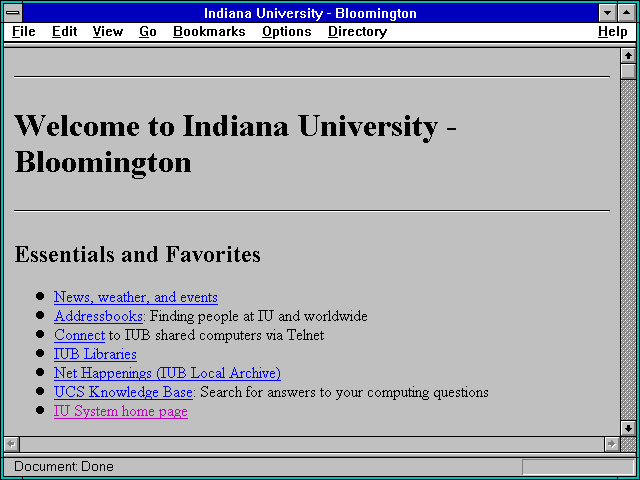
Task: Click the 'Essentials and Favorites' heading
Action: click(137, 254)
